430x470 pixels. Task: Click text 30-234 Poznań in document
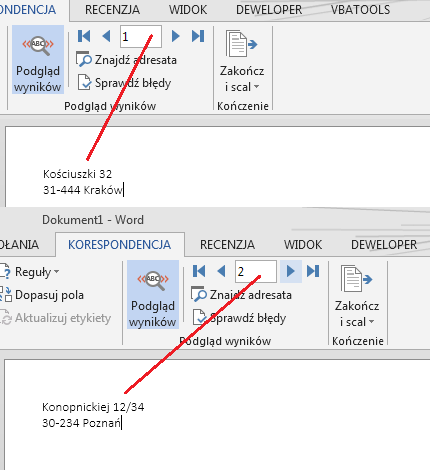81,423
